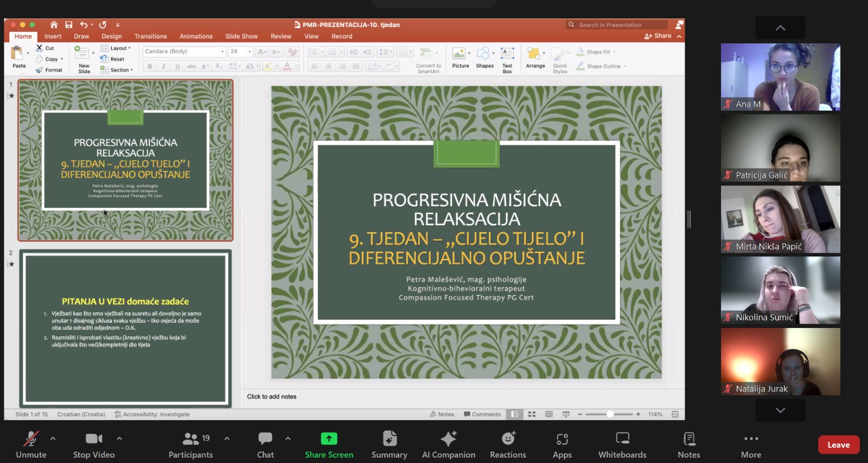Screen dimensions: 868x463
Task: Fit slide to window icon
Action: point(675,414)
